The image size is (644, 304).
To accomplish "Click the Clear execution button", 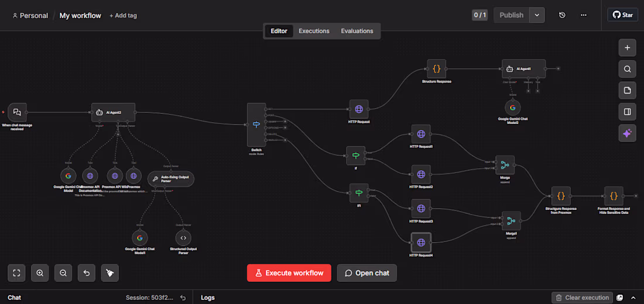I will 582,298.
